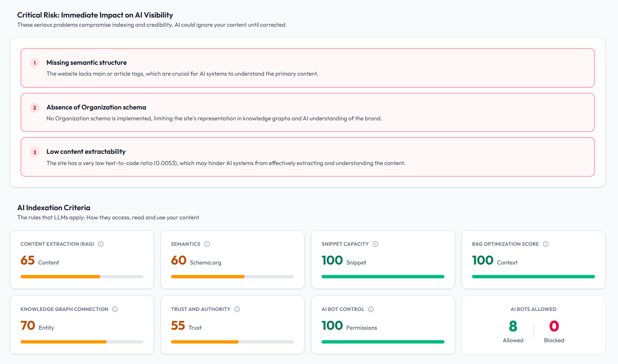The width and height of the screenshot is (618, 364).
Task: Open Snippet Capacity info tooltip icon
Action: pos(375,244)
